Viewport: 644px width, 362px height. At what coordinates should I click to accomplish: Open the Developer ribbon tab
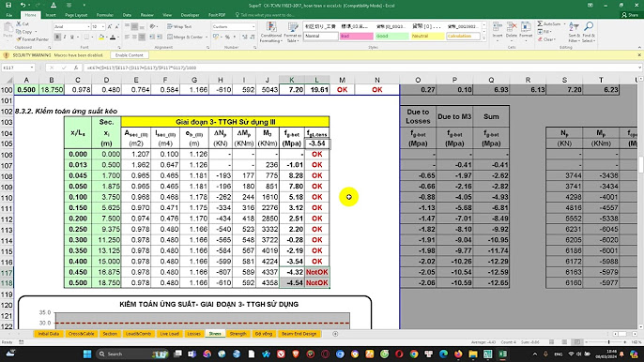point(190,15)
